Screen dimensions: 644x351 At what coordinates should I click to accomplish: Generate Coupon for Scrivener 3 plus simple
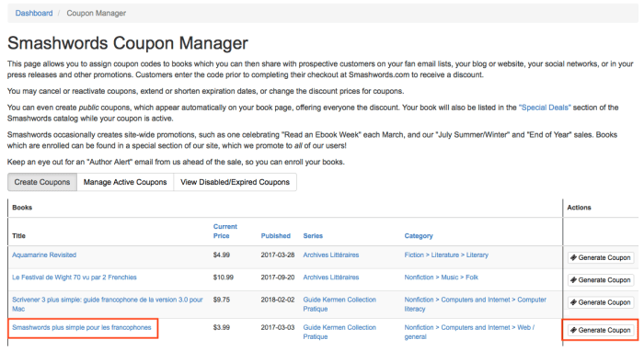[601, 302]
